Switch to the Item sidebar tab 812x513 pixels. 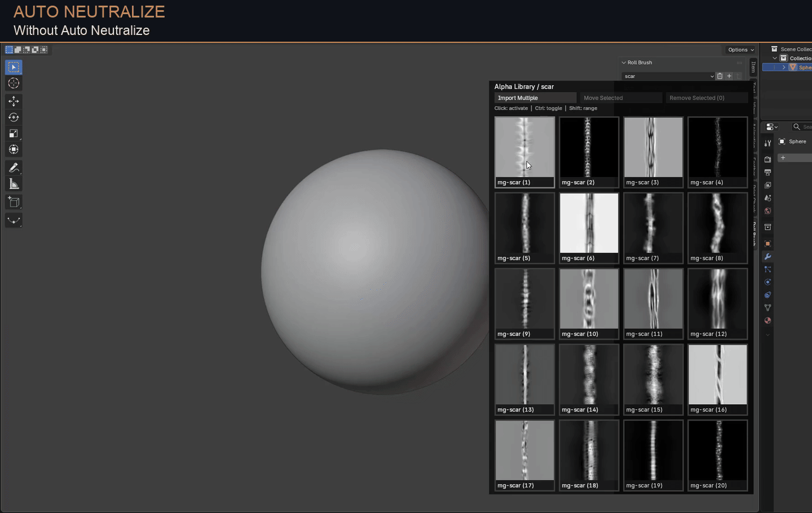point(753,67)
